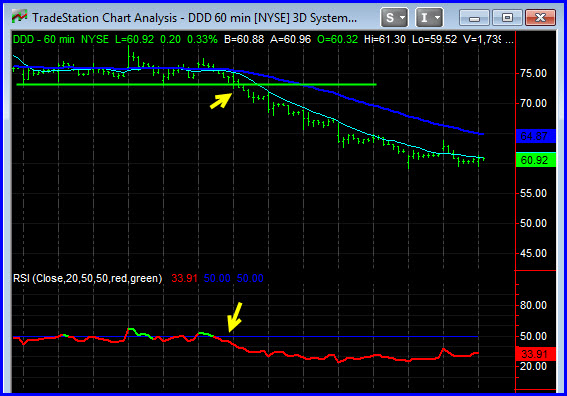Close the TradeStation chart window
567x396 pixels.
click(540, 17)
